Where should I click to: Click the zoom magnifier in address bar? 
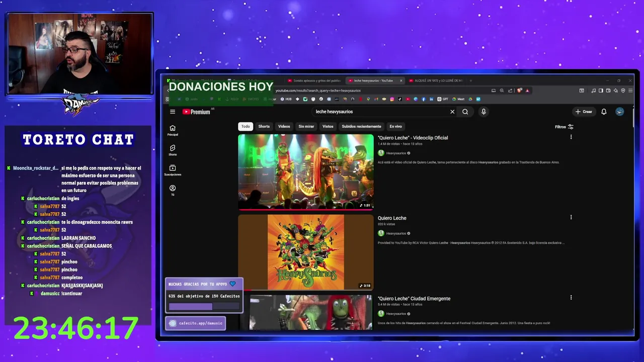click(502, 90)
